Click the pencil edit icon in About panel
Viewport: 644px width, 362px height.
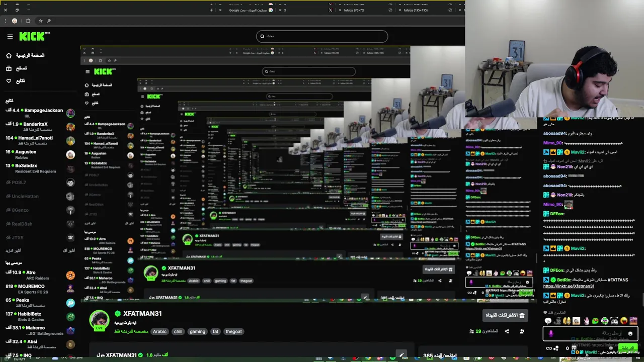[x=401, y=355]
